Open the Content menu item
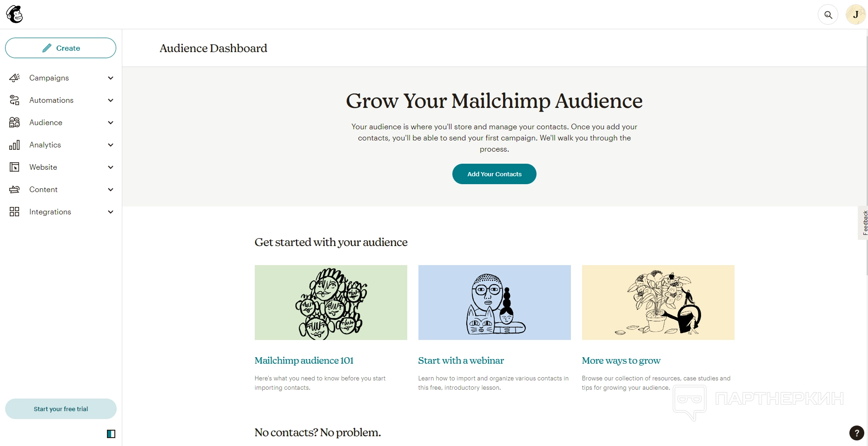868x446 pixels. click(43, 189)
